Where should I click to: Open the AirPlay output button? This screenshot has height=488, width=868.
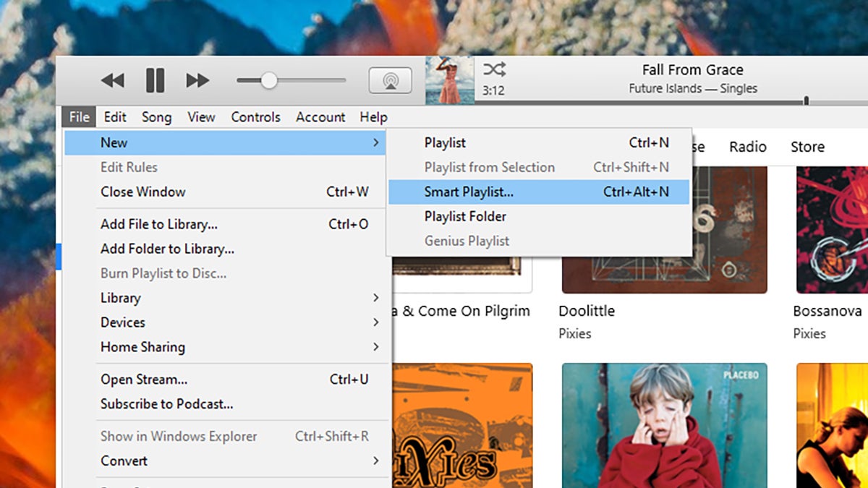coord(390,80)
